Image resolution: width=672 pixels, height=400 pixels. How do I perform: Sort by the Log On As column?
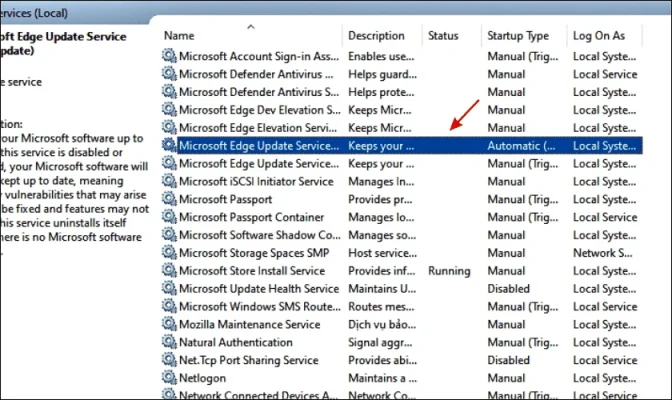point(598,35)
